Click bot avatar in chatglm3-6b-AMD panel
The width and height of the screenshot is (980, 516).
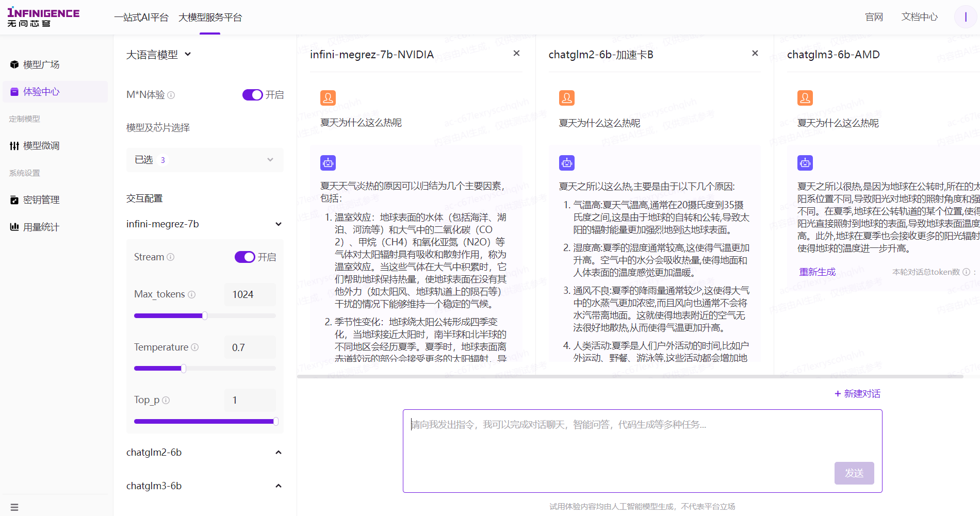tap(805, 163)
